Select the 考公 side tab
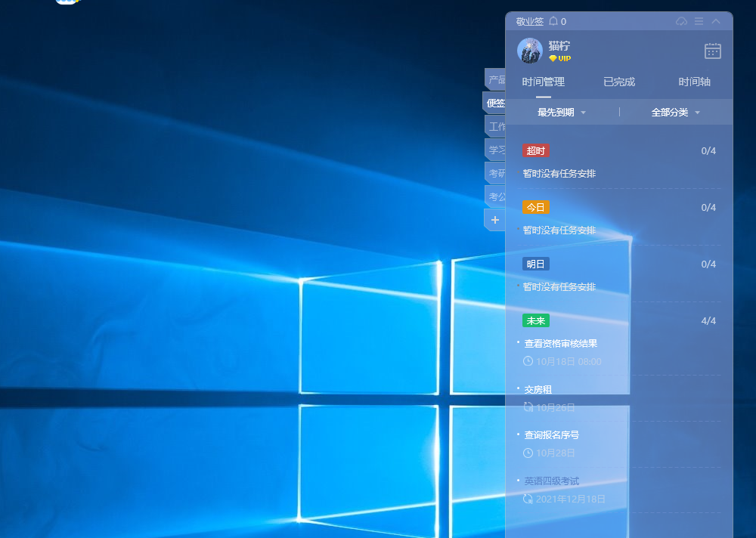This screenshot has width=756, height=538. coord(496,196)
